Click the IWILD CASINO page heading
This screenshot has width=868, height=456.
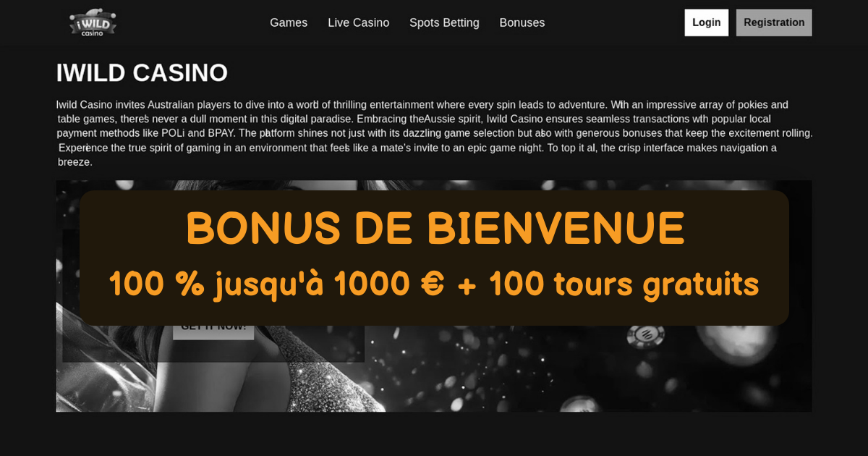(142, 73)
